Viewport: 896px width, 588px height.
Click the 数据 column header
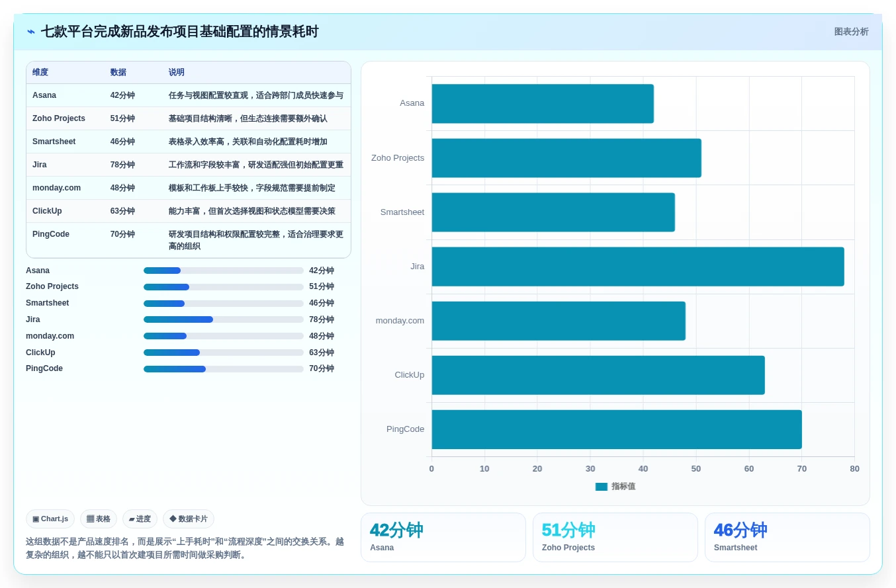click(x=118, y=72)
